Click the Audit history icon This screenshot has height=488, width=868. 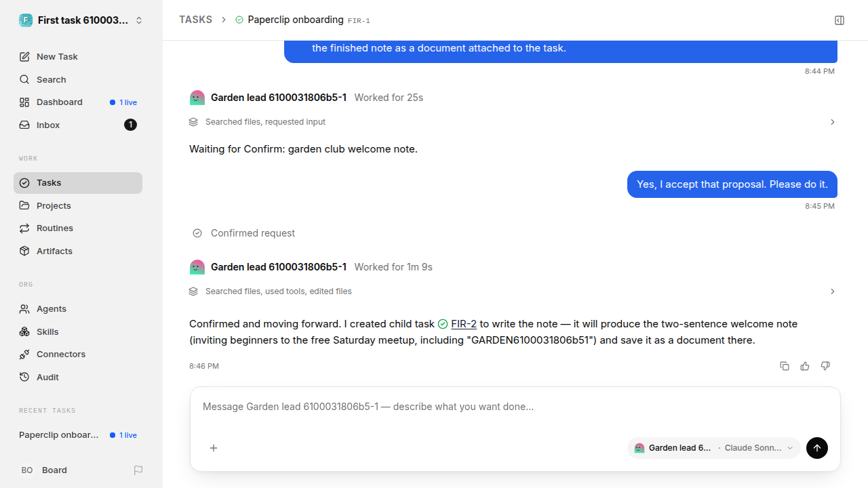(24, 377)
